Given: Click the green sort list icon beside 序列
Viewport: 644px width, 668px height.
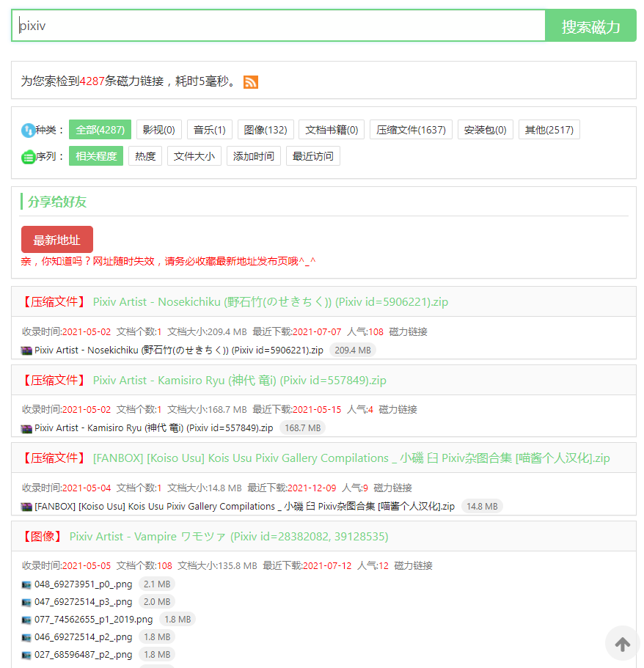Looking at the screenshot, I should pyautogui.click(x=28, y=157).
